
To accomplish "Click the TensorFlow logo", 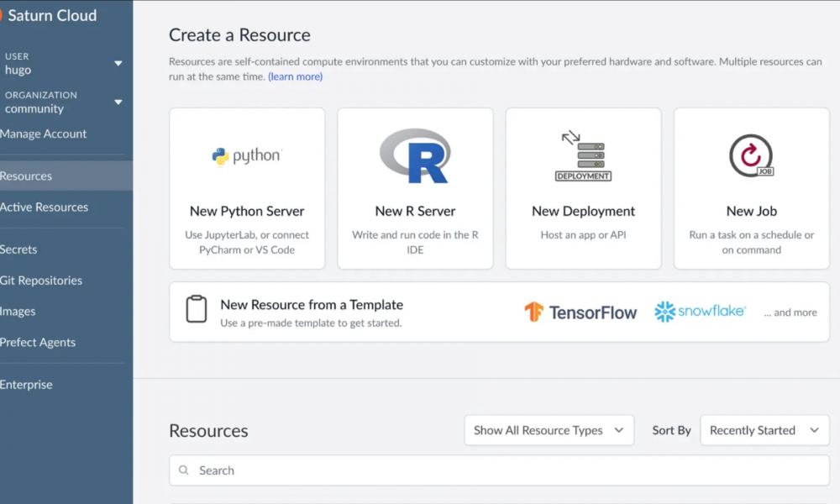I will [x=580, y=312].
